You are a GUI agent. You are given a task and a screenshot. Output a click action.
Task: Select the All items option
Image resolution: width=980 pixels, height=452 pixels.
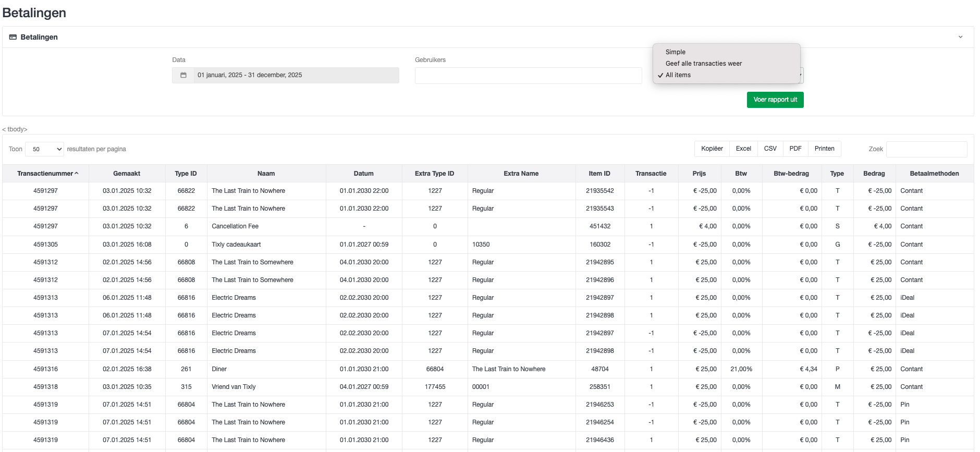678,75
